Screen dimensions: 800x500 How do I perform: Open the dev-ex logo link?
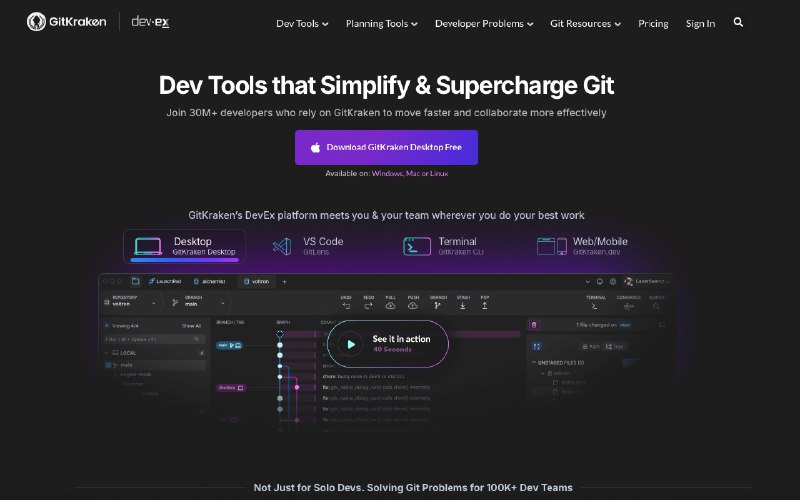coord(150,21)
